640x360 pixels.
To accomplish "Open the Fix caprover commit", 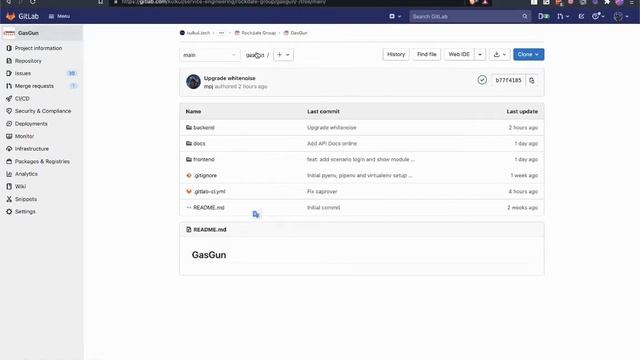I will pyautogui.click(x=322, y=191).
